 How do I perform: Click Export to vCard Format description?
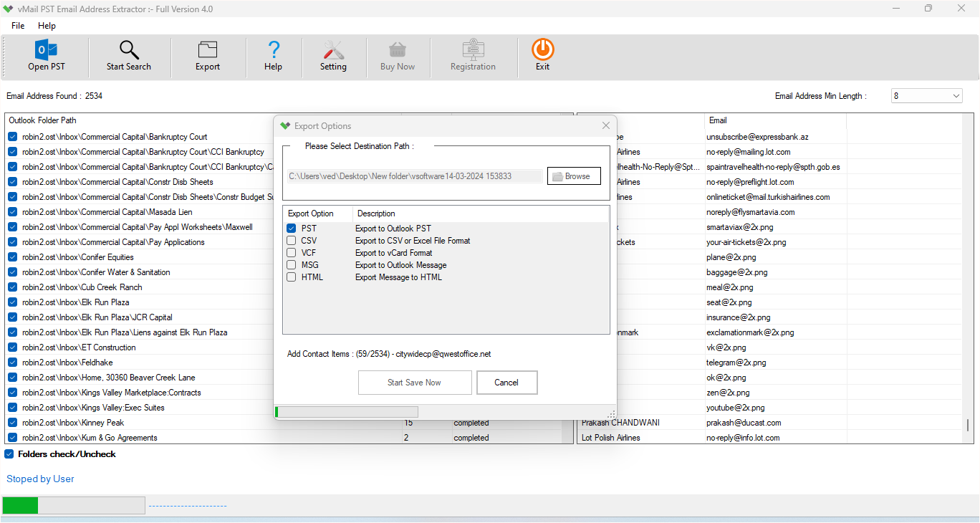394,253
